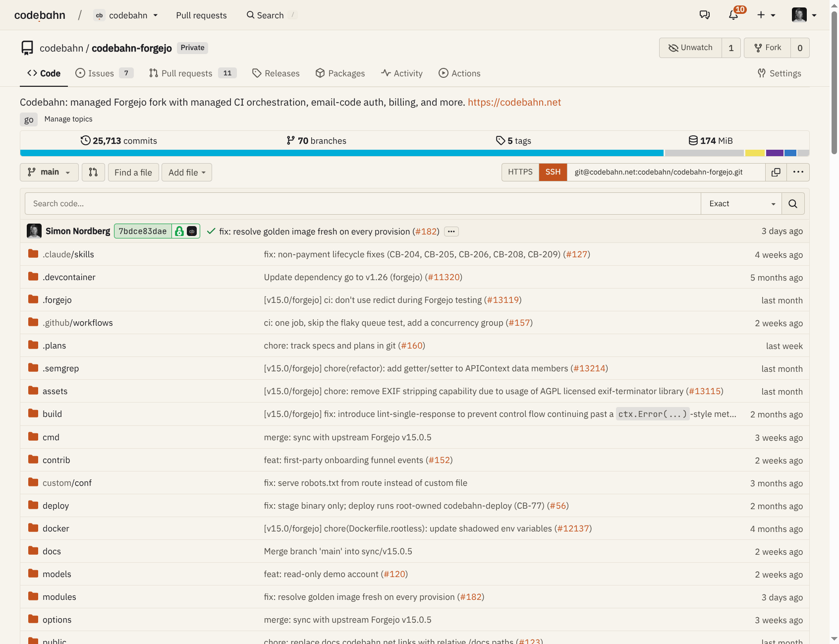The height and width of the screenshot is (644, 839).
Task: Follow the https://codebahn.net link
Action: coord(514,102)
